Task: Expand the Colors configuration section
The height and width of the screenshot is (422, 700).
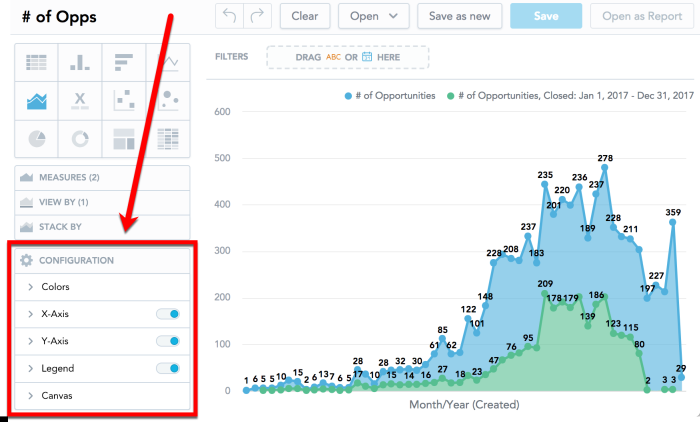Action: pos(56,287)
